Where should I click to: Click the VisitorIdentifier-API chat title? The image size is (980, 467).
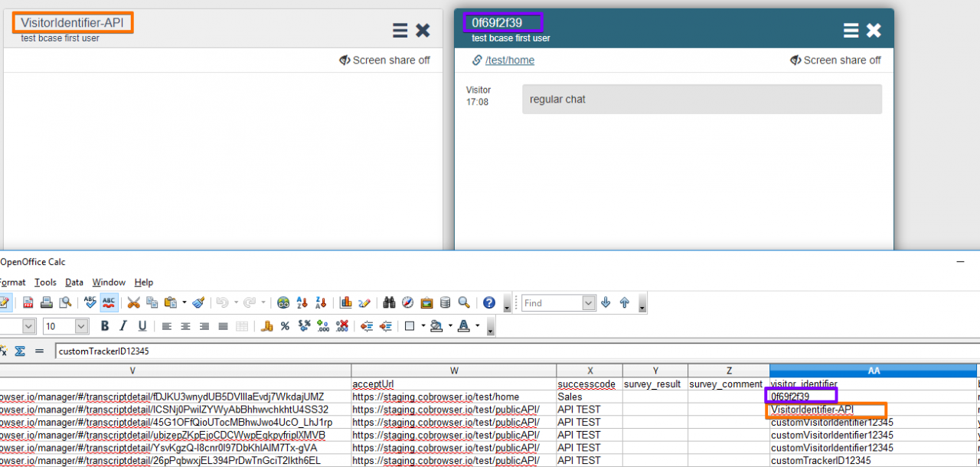pos(72,23)
